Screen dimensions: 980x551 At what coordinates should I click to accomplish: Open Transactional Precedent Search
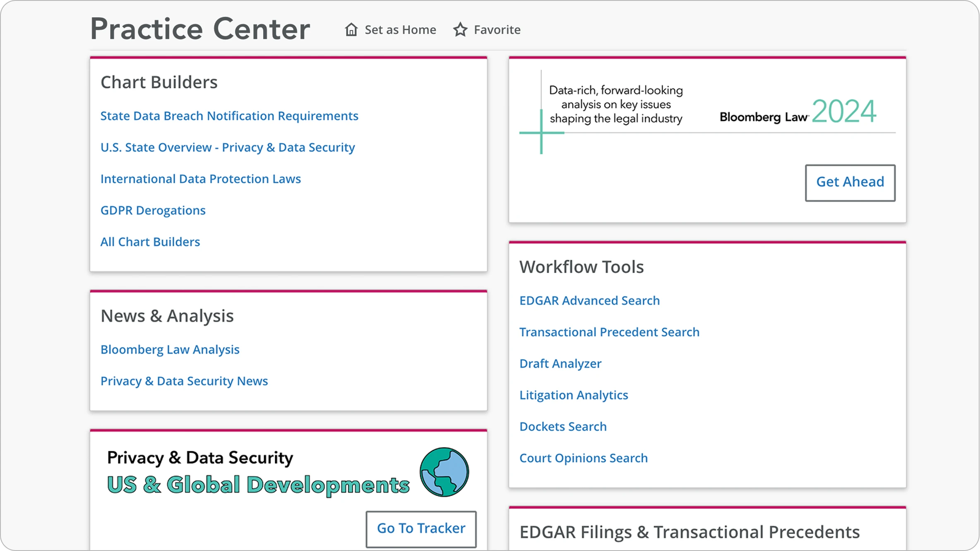point(609,332)
